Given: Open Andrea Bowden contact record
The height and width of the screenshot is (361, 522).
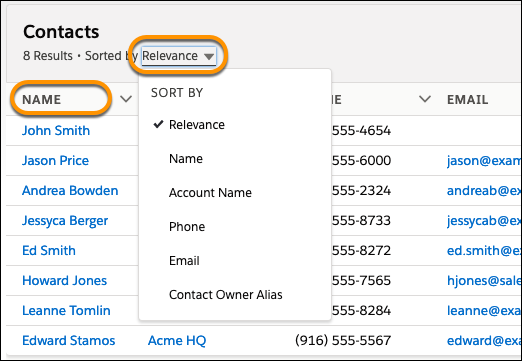Looking at the screenshot, I should tap(70, 190).
